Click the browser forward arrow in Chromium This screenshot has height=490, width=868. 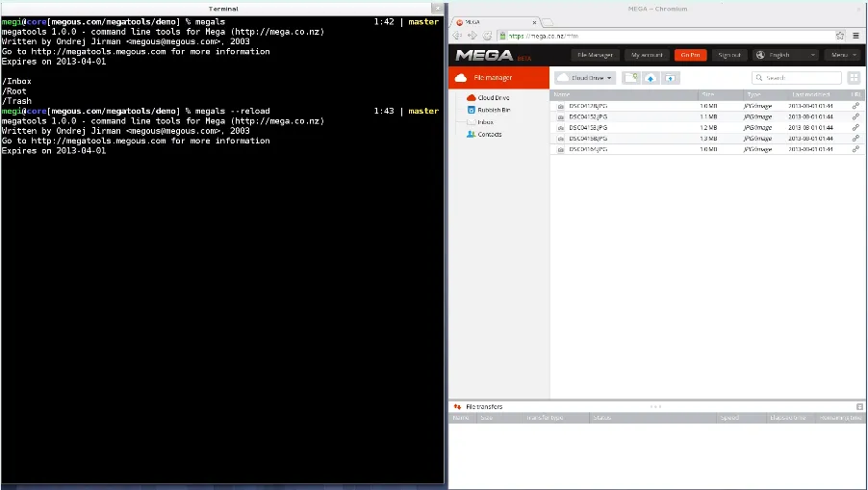[472, 36]
